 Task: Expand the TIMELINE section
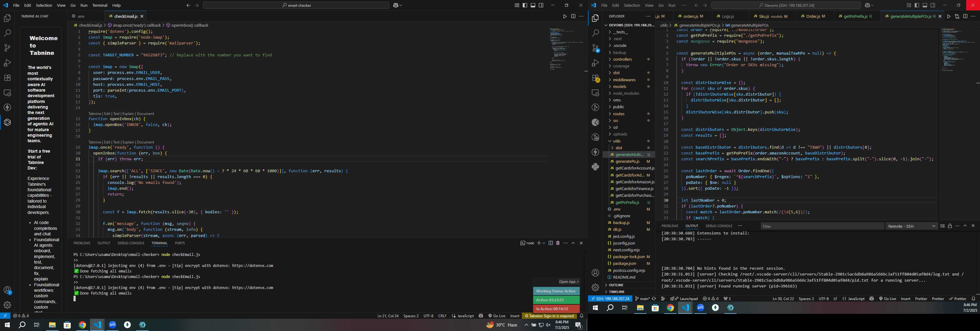[629, 292]
